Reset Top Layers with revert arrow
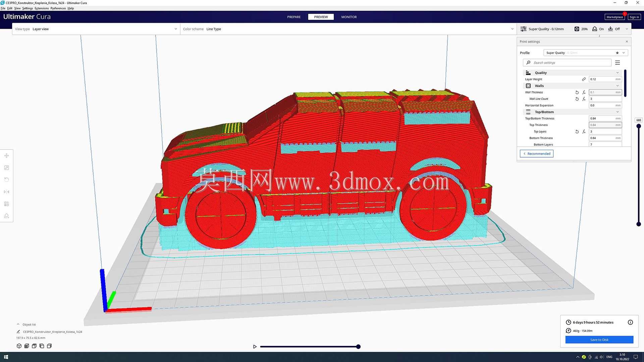The height and width of the screenshot is (362, 644). coord(577,131)
